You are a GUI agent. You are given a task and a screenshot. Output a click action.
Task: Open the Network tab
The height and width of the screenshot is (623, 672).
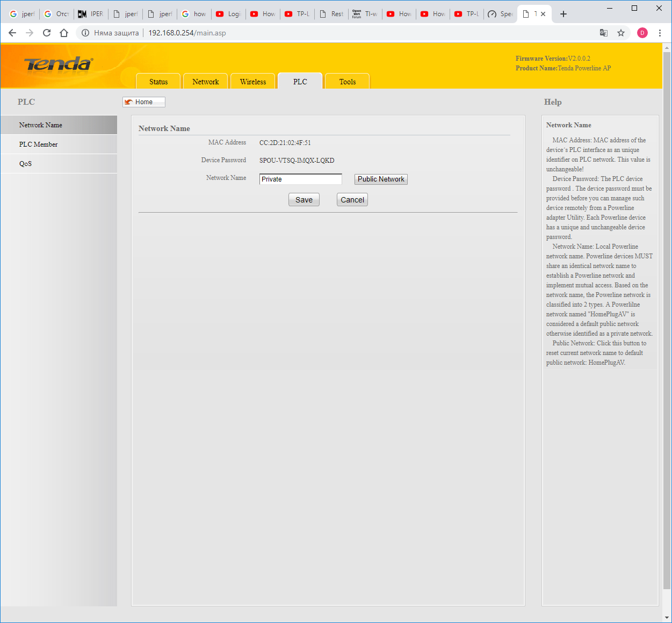tap(206, 82)
